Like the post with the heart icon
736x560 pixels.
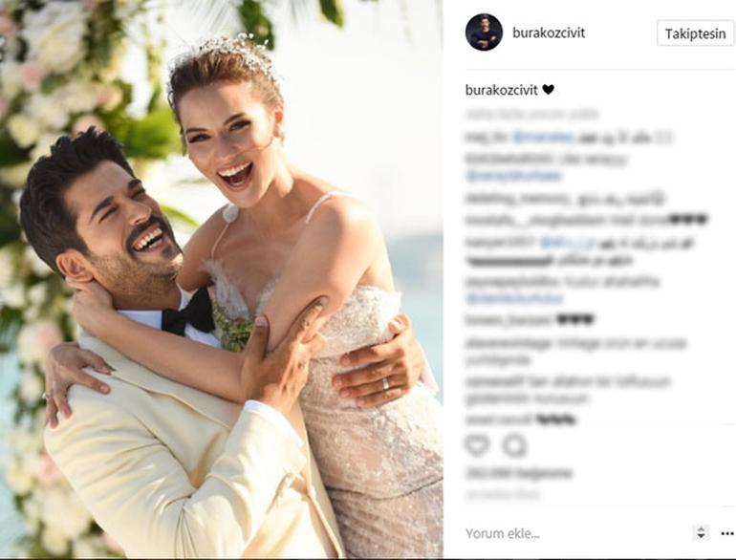pyautogui.click(x=477, y=445)
